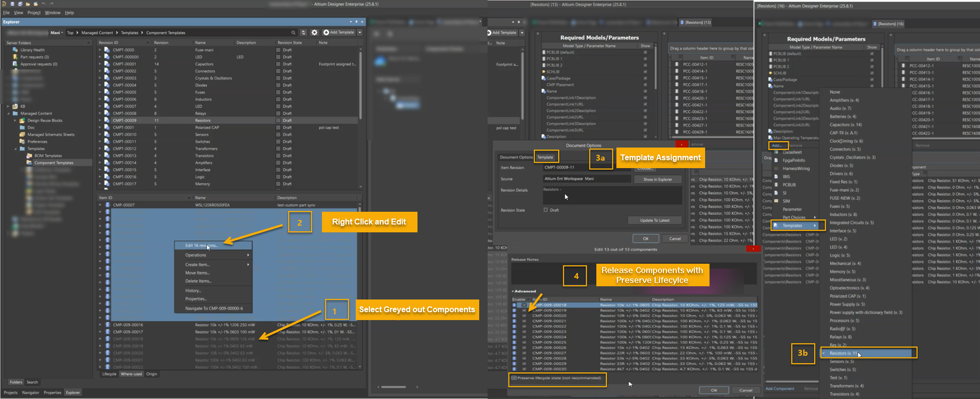Click the Approval requests (0) icon
This screenshot has width=980, height=399.
click(x=15, y=64)
